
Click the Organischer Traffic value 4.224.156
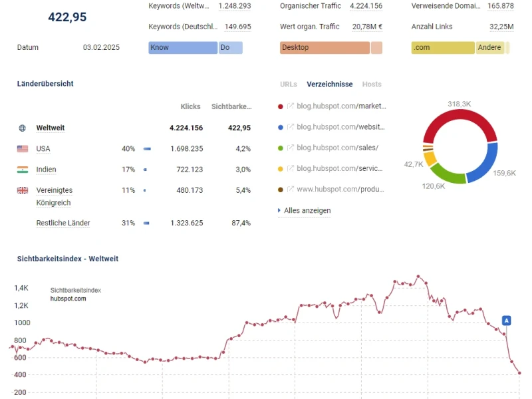click(x=366, y=6)
